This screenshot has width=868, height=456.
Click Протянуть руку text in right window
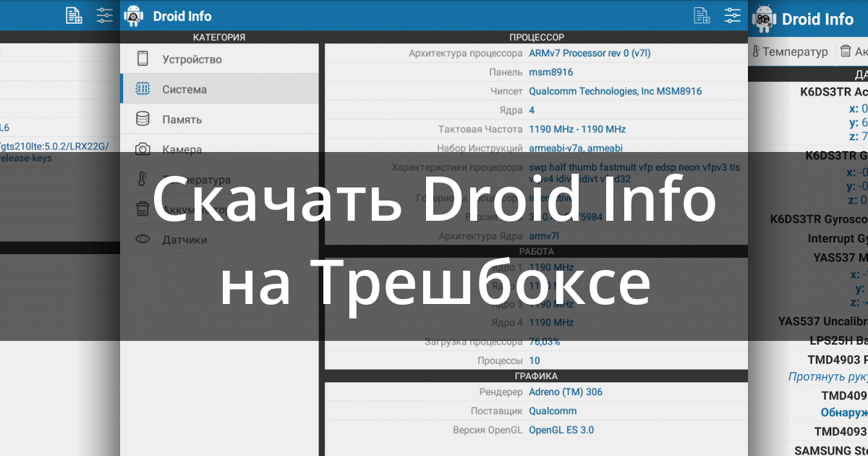pyautogui.click(x=828, y=376)
